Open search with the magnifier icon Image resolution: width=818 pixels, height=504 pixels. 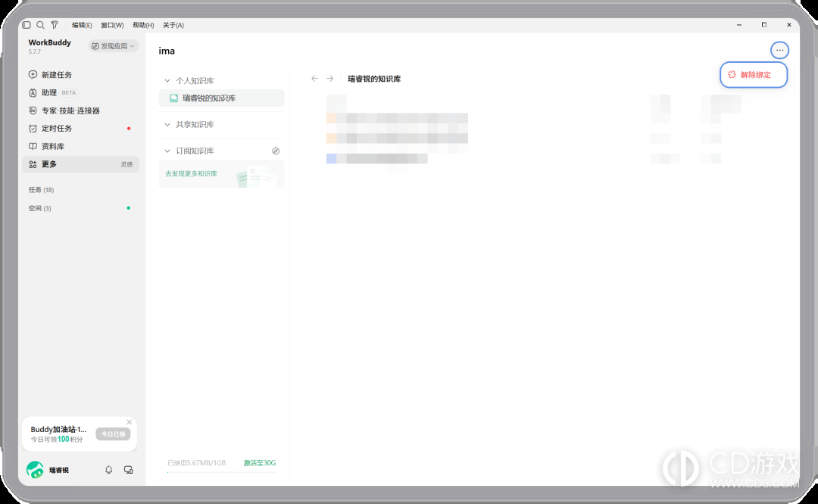point(40,25)
